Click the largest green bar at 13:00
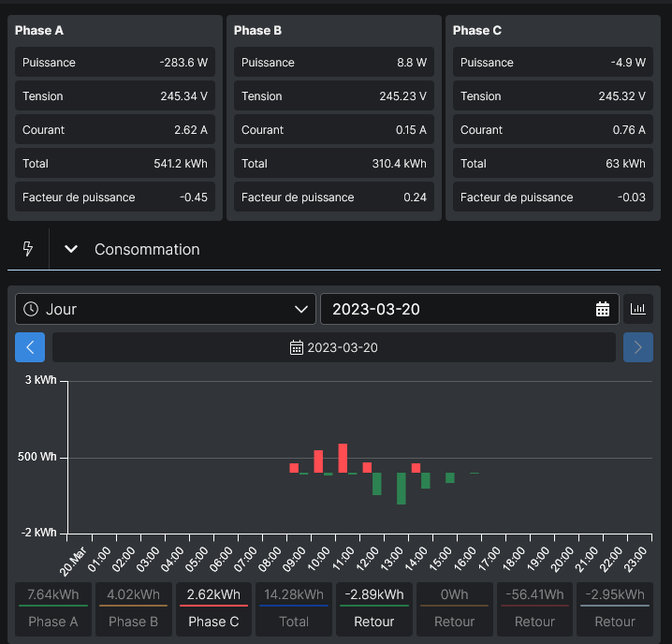The width and height of the screenshot is (672, 644). click(x=402, y=489)
